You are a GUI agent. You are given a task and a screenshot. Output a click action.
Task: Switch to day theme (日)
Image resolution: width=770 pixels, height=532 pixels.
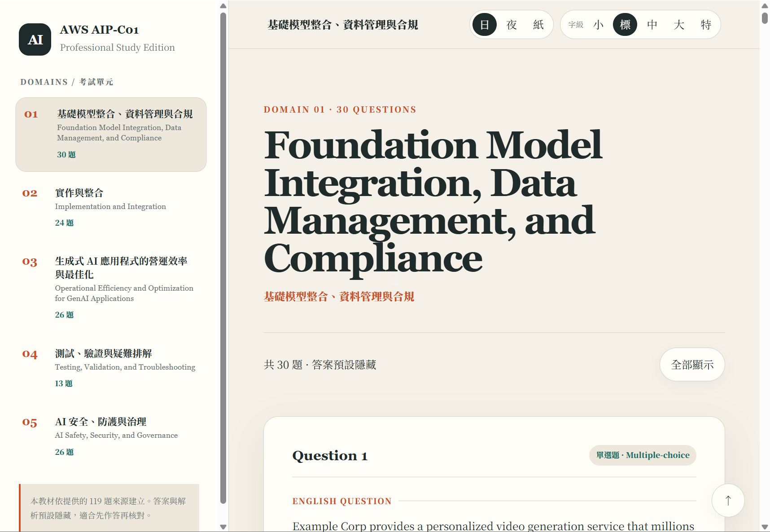[x=485, y=25]
